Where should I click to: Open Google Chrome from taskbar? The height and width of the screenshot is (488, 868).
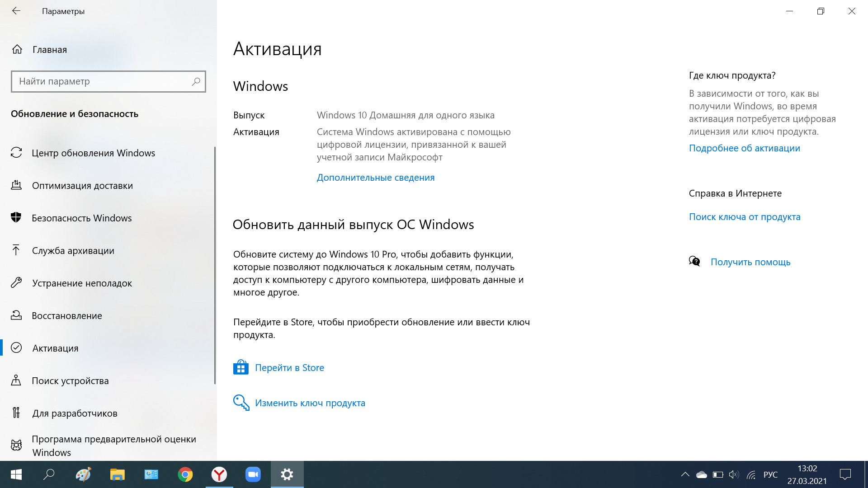(x=185, y=474)
